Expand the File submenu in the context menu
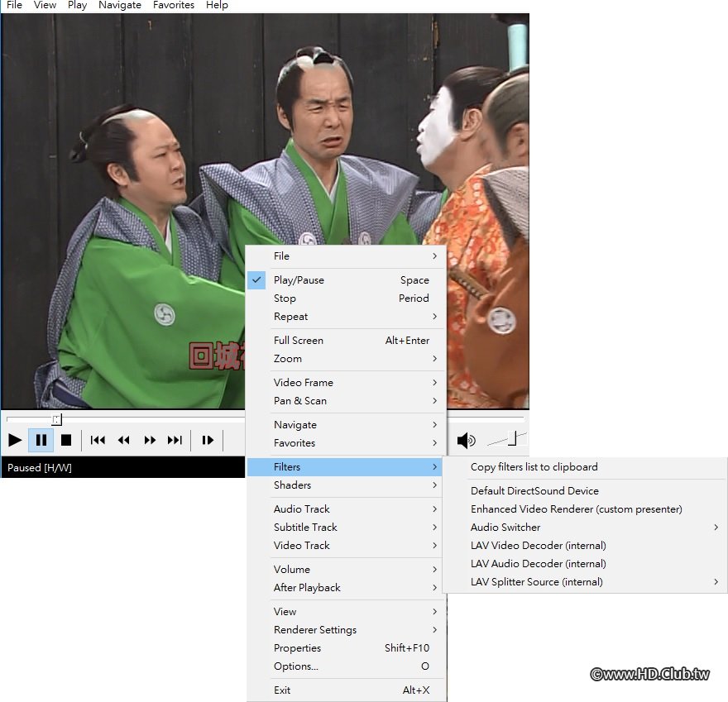 point(346,256)
